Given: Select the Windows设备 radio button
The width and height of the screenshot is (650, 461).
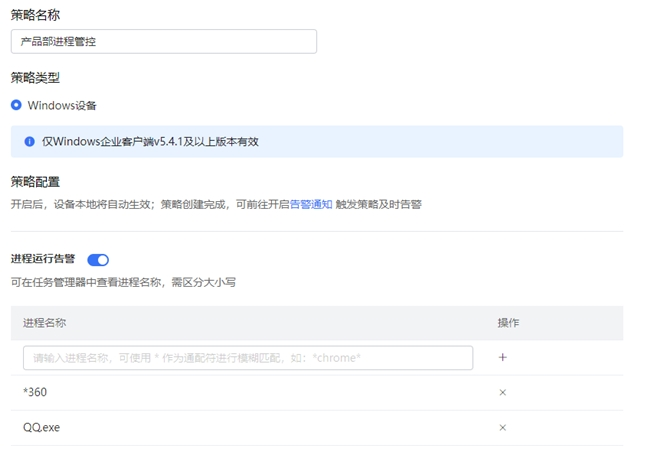Looking at the screenshot, I should pos(16,105).
